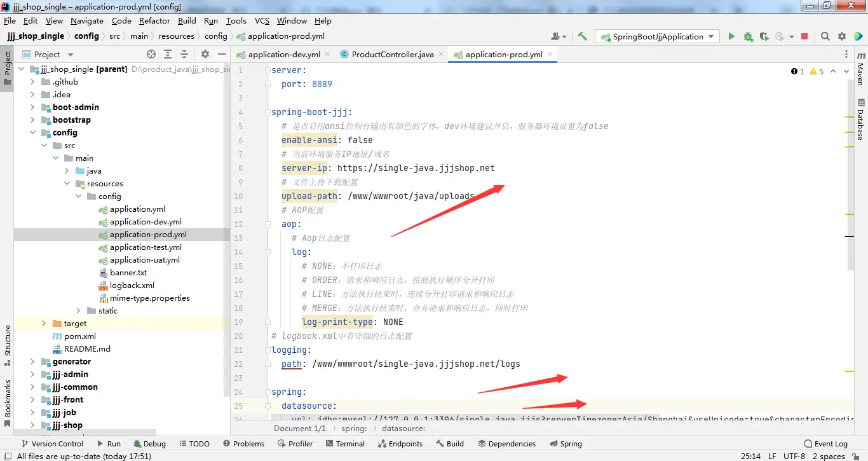This screenshot has height=461, width=868.
Task: Expand the target folder in tree
Action: (43, 324)
